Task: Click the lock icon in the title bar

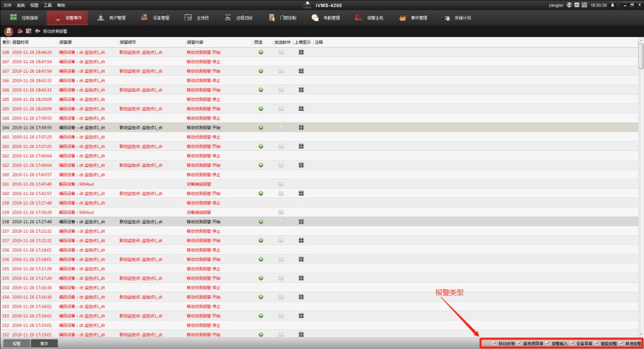Action: (612, 5)
